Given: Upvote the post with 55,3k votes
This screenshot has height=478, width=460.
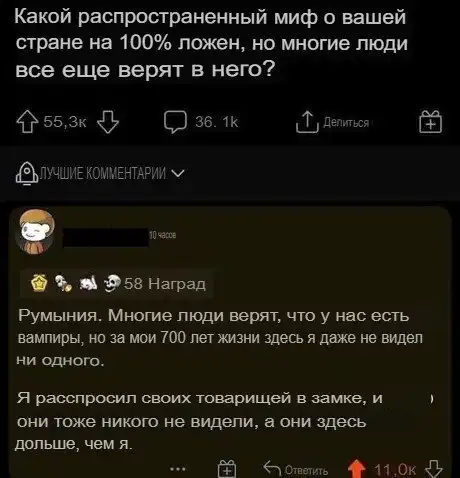Looking at the screenshot, I should 27,122.
